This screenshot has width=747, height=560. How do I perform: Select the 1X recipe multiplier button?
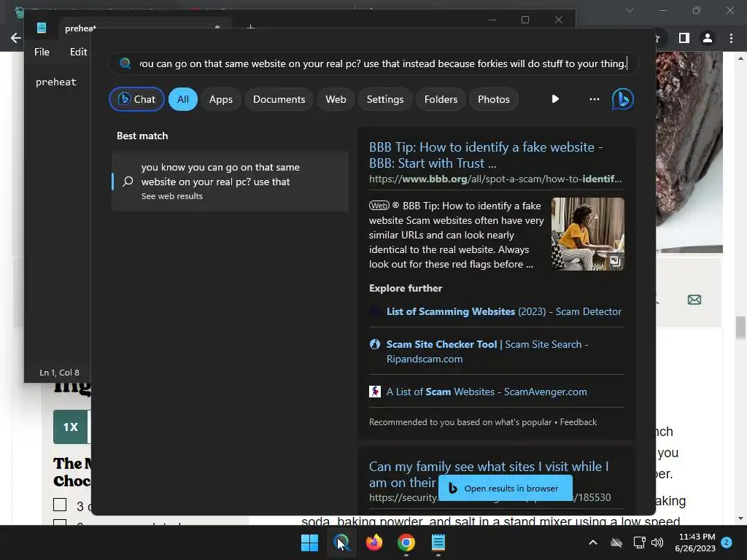(71, 427)
